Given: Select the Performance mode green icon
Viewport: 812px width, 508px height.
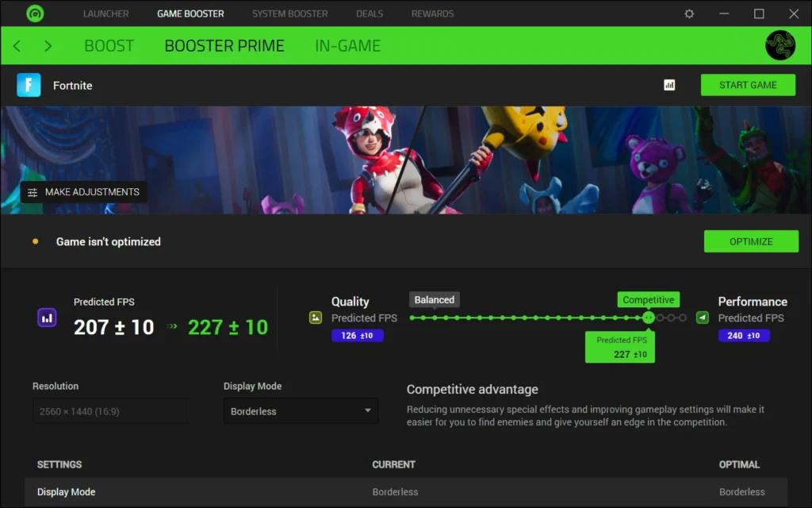Looking at the screenshot, I should click(703, 317).
